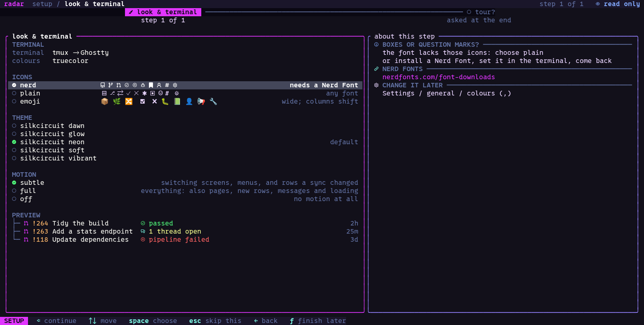This screenshot has width=644, height=325.
Task: Choose the silkcircuit glow theme
Action: (x=185, y=134)
